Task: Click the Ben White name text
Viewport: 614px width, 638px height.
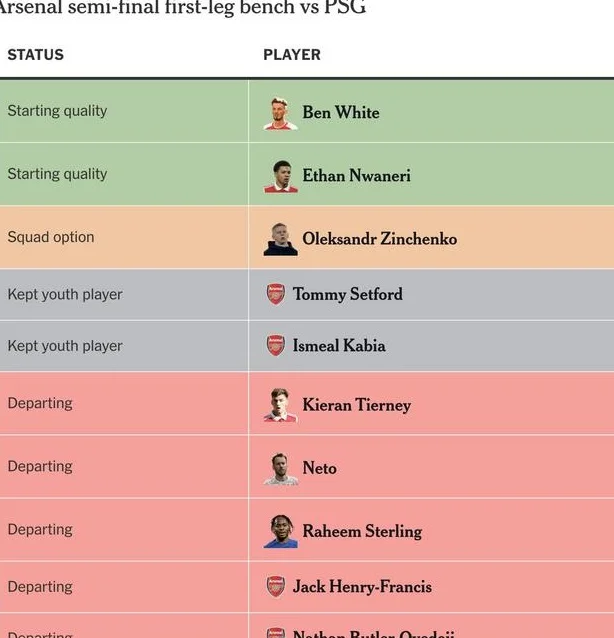Action: click(341, 113)
